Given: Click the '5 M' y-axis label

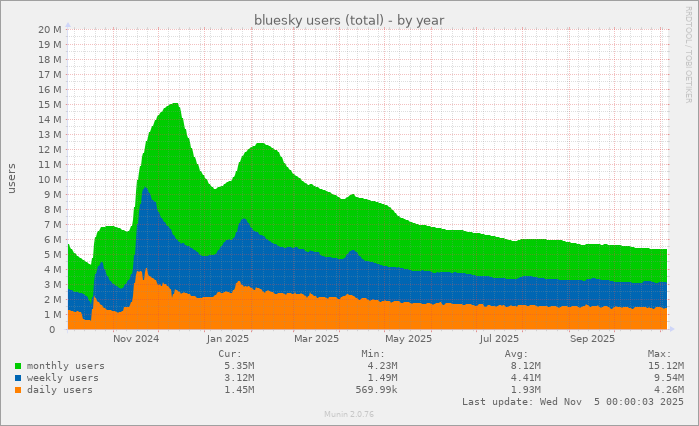Looking at the screenshot, I should [x=53, y=254].
